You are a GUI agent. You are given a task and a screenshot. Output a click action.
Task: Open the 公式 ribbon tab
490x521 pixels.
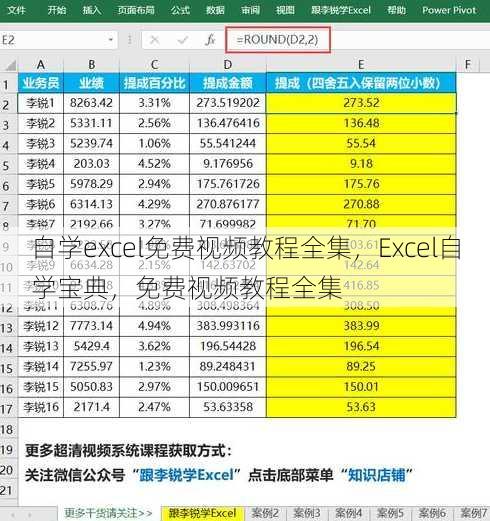tap(180, 10)
